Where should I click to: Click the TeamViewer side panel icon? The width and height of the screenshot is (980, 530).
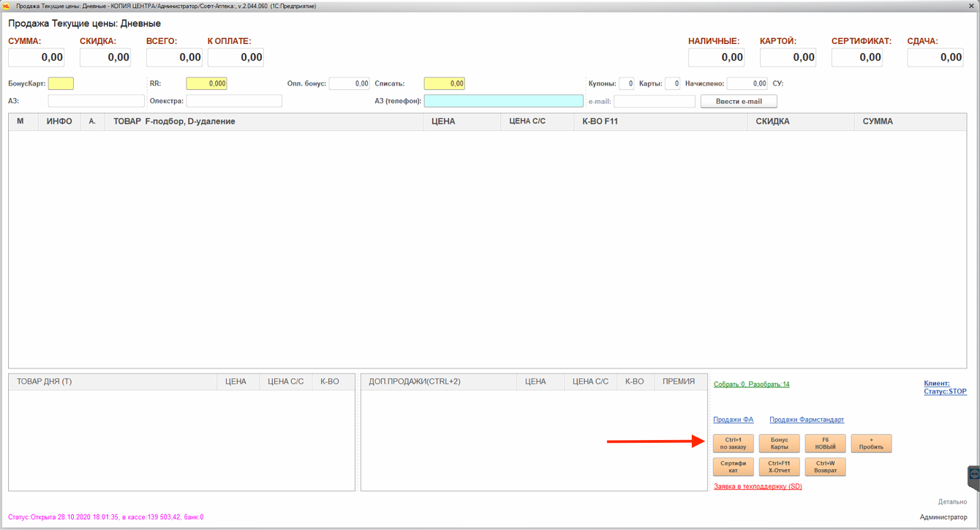(x=973, y=476)
